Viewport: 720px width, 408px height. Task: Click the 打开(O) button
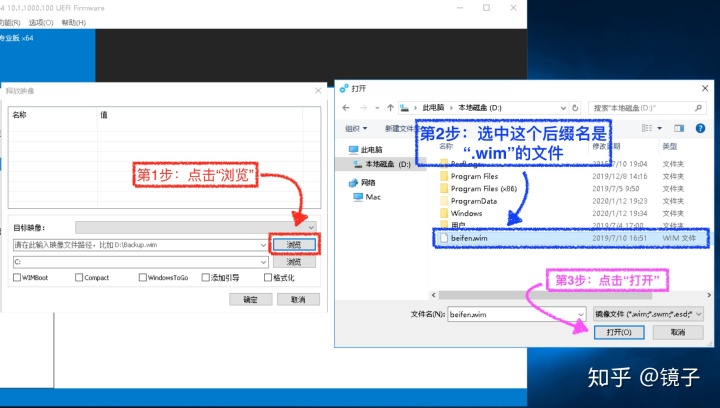click(x=619, y=332)
